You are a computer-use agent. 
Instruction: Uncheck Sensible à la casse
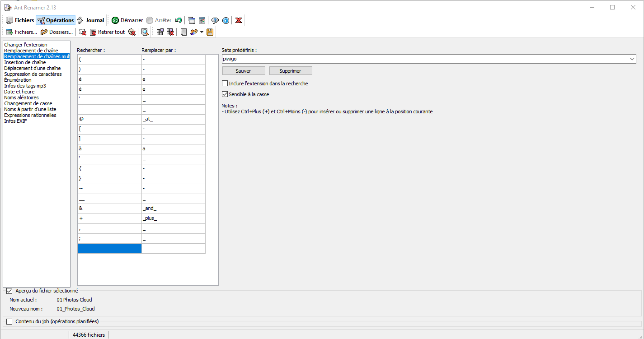[x=225, y=94]
